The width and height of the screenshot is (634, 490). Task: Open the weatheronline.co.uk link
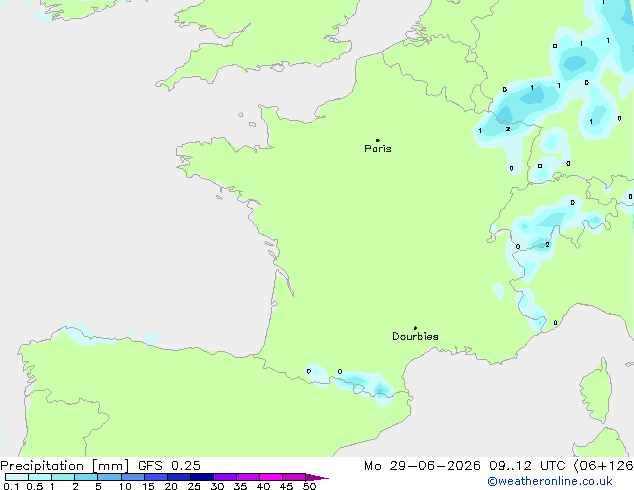click(550, 481)
